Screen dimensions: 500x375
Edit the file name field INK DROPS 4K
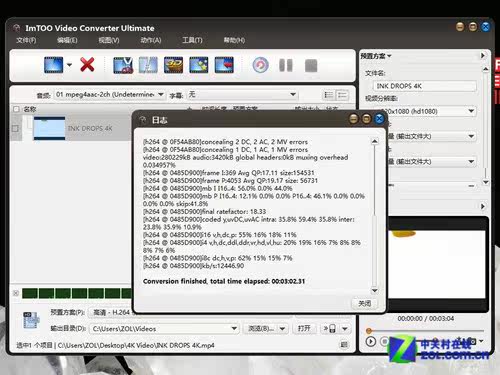tap(424, 86)
